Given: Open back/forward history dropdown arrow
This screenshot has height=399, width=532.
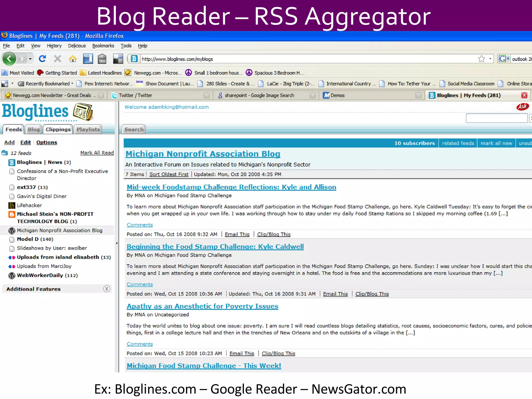Looking at the screenshot, I should coord(30,59).
